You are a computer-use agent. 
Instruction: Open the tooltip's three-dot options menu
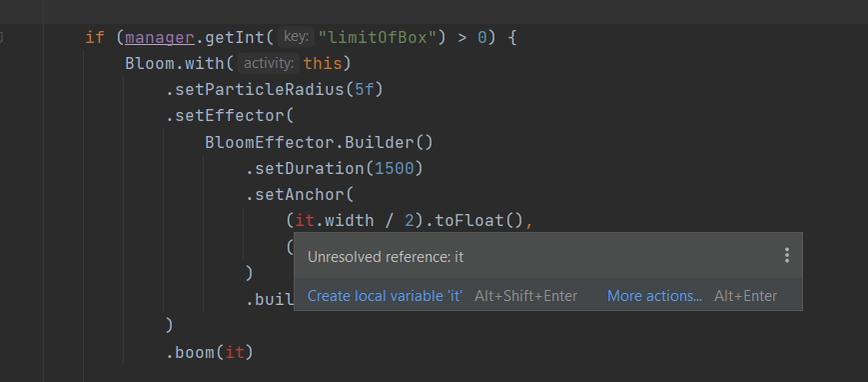(787, 255)
